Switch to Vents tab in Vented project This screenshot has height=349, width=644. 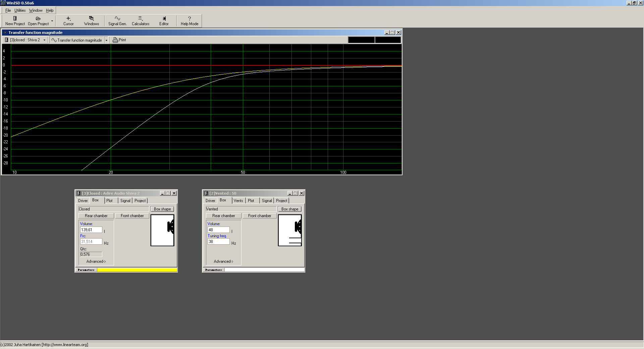tap(238, 201)
